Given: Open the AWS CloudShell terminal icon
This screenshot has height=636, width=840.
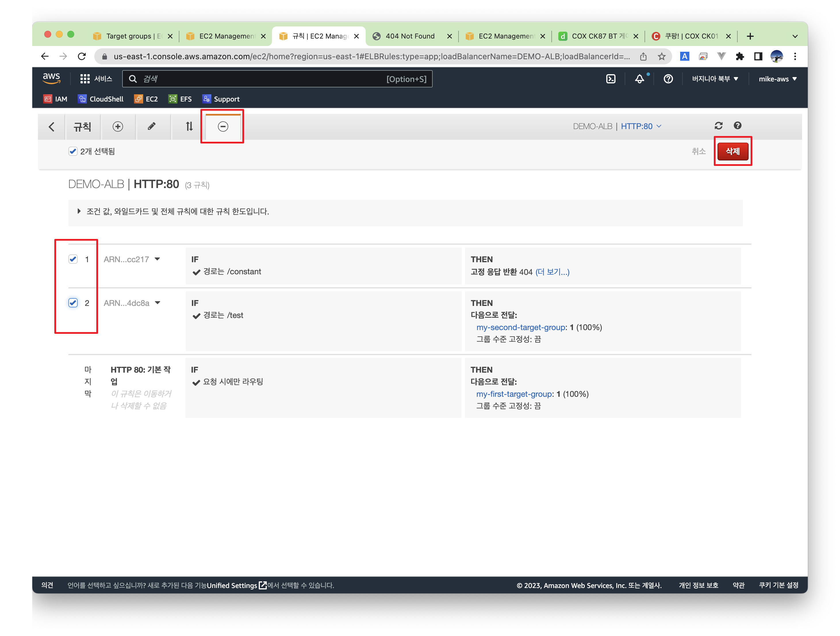Looking at the screenshot, I should pyautogui.click(x=611, y=79).
